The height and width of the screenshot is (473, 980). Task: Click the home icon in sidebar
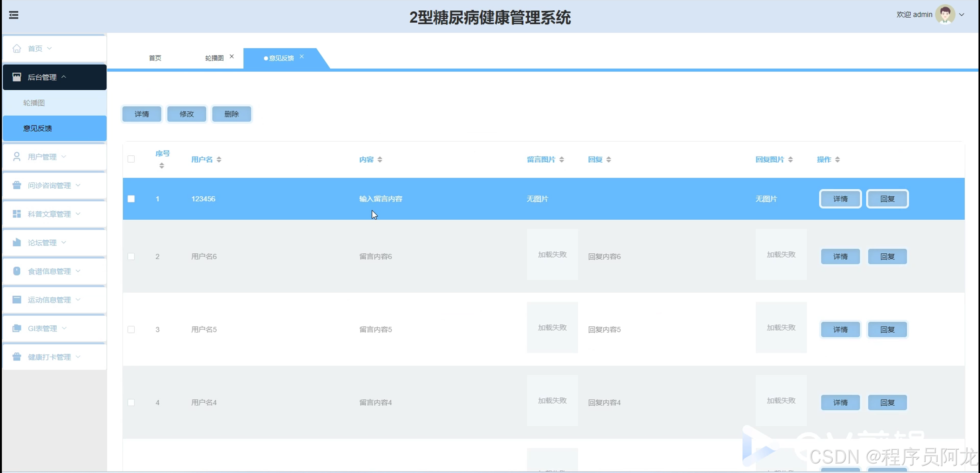[16, 49]
